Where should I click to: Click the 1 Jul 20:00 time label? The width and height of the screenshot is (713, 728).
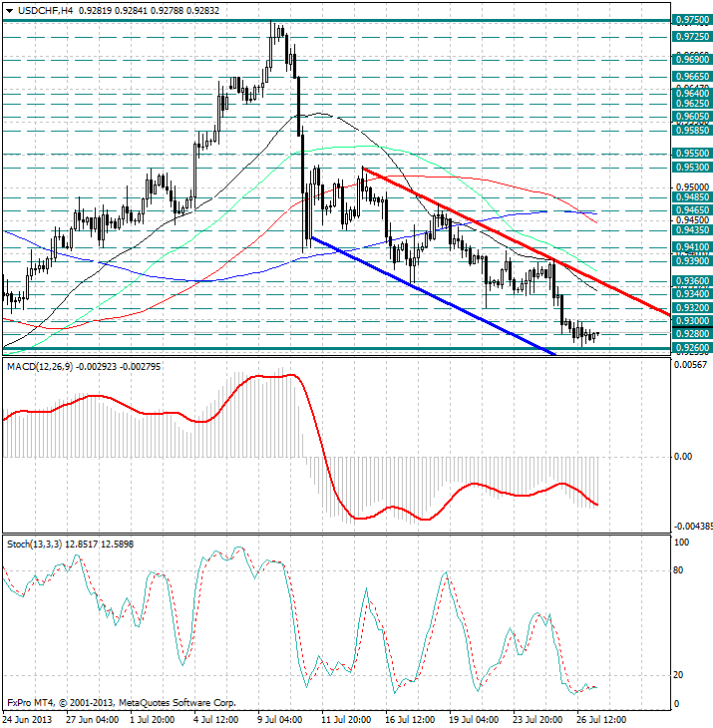pos(153,720)
